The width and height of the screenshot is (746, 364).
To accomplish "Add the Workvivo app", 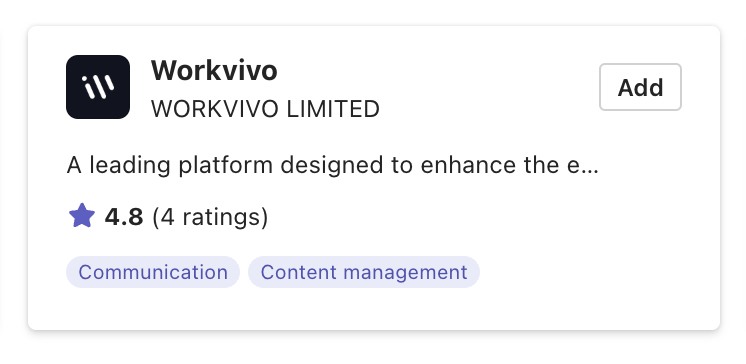I will pyautogui.click(x=640, y=87).
